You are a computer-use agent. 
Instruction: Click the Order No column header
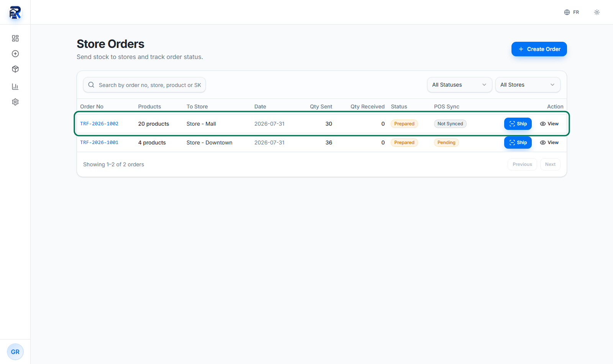(92, 107)
